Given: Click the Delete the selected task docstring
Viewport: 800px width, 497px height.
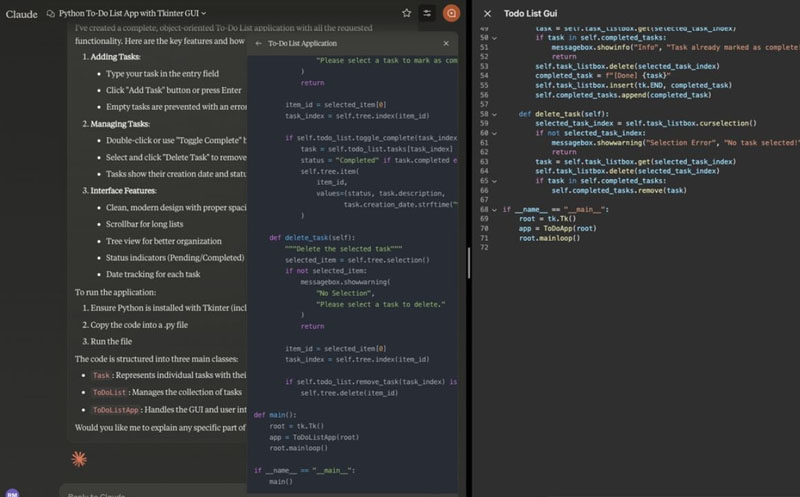Looking at the screenshot, I should 343,249.
